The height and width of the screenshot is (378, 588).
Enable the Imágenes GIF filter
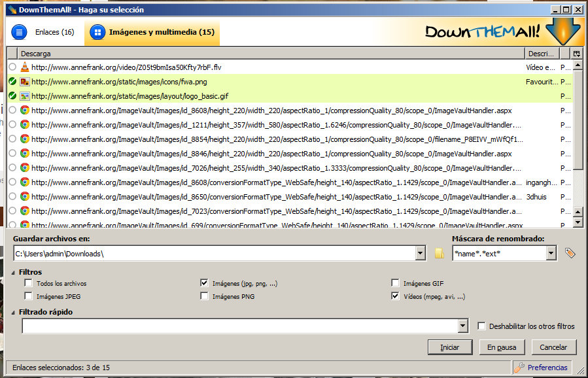pos(395,283)
